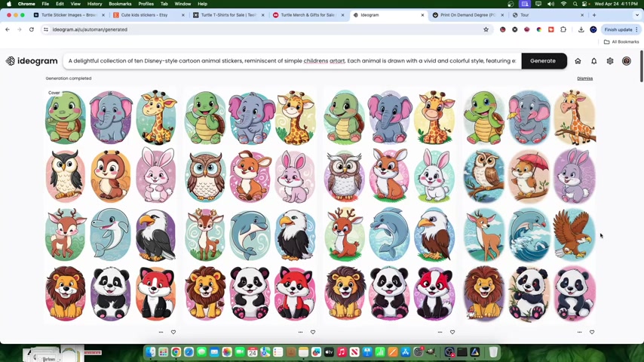Open more options for first sticker sheet
The height and width of the screenshot is (362, 644).
coord(161,332)
